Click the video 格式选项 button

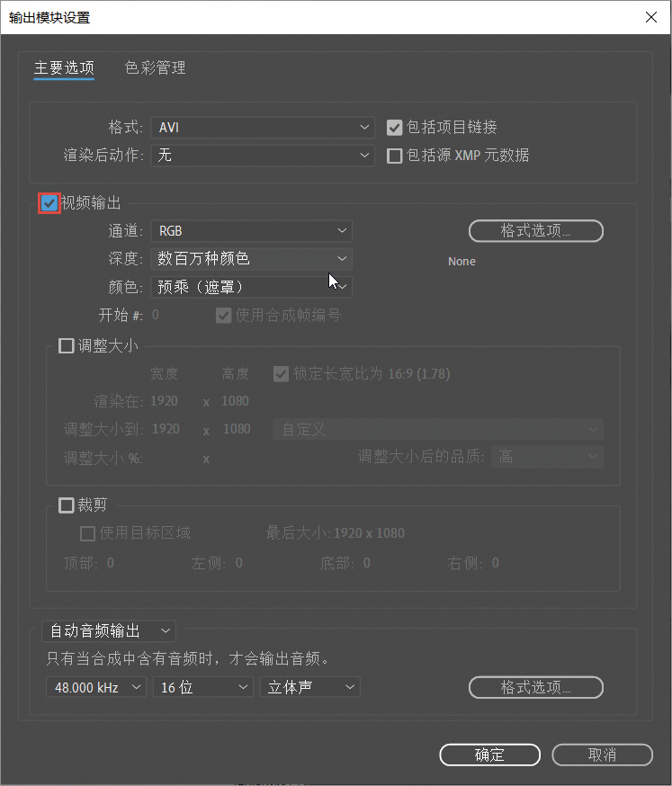point(535,230)
